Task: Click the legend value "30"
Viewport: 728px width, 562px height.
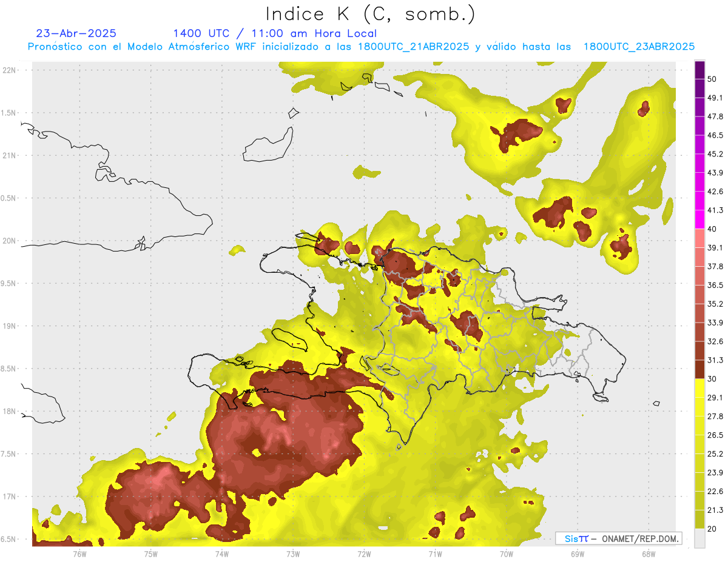Action: point(713,379)
